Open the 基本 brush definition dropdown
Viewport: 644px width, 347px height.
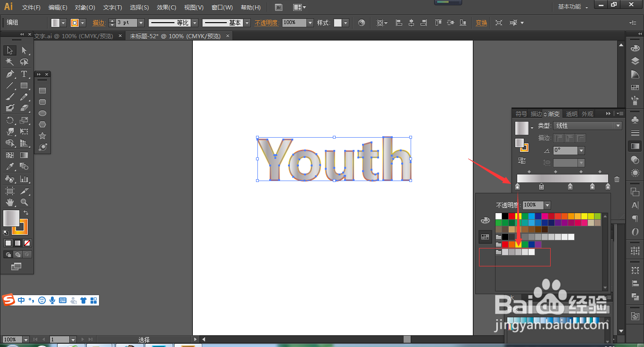point(247,23)
